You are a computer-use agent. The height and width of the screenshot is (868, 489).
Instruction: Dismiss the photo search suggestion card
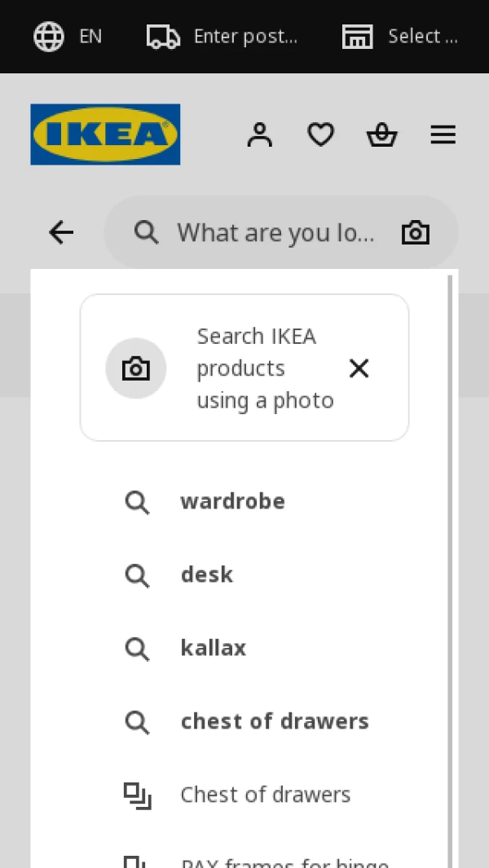click(359, 368)
